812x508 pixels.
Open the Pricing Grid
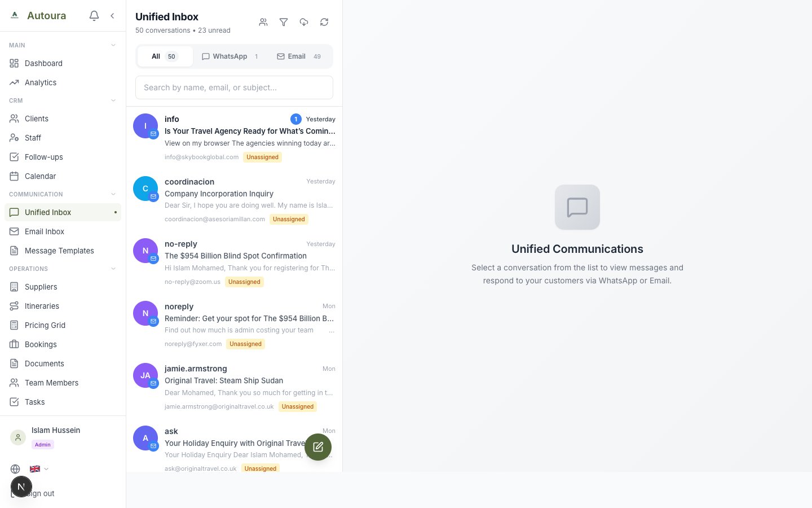pos(63,325)
